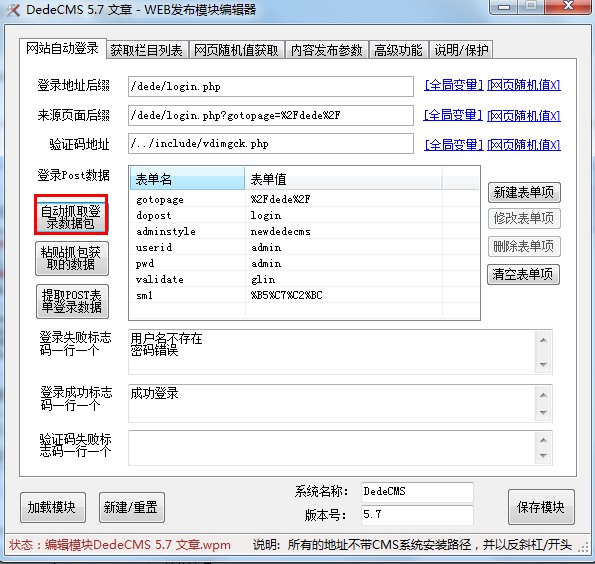Viewport: 595px width, 564px height.
Task: Click 网页随机值 link beside 验证码地址
Action: tap(524, 145)
